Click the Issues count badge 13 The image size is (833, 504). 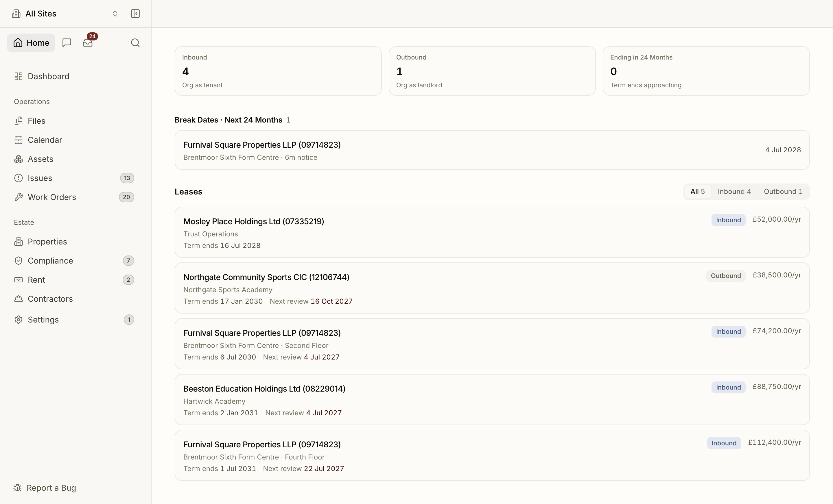[x=127, y=178]
